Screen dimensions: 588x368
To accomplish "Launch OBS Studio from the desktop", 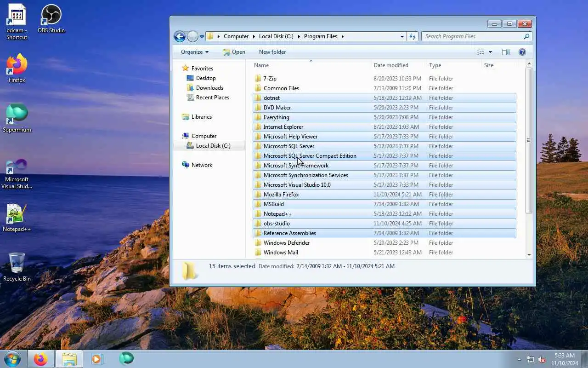I will [x=51, y=19].
